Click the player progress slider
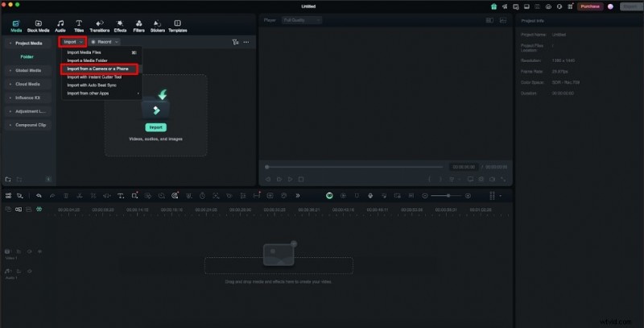The width and height of the screenshot is (644, 328). tap(354, 167)
